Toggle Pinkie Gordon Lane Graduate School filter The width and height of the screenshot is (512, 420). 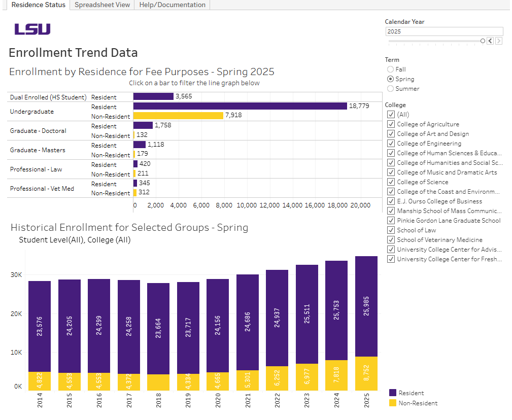391,220
